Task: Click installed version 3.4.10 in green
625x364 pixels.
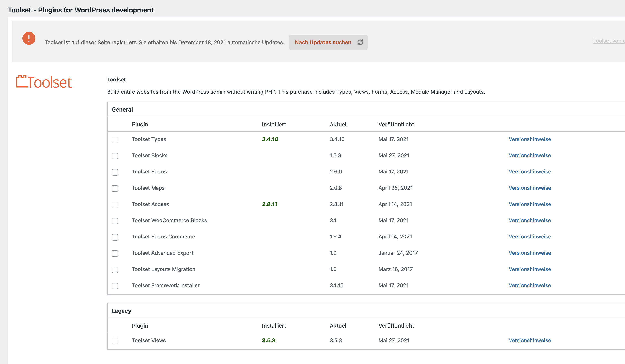Action: [x=270, y=139]
